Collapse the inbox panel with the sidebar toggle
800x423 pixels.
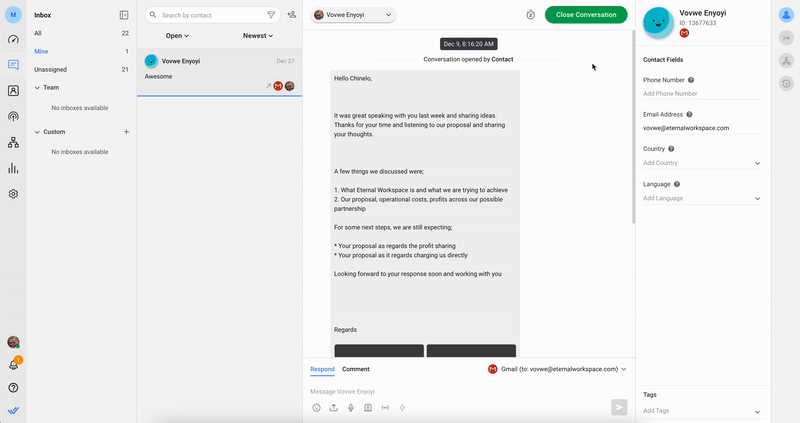point(124,15)
